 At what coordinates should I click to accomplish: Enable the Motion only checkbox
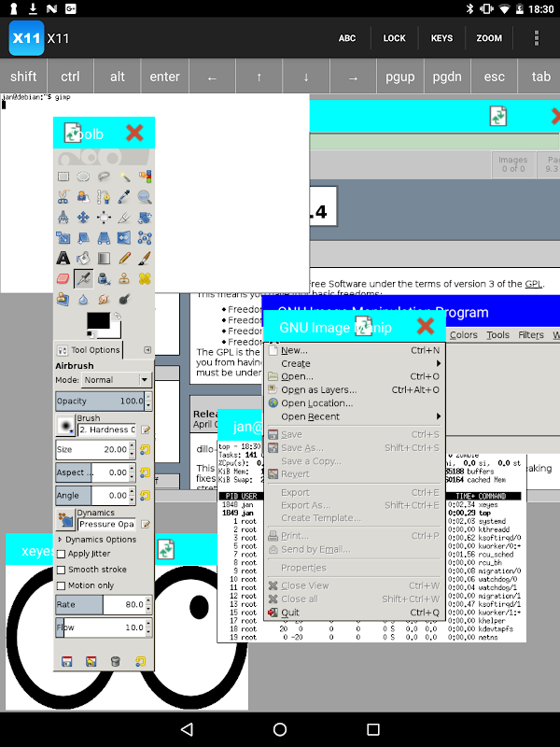pos(61,585)
